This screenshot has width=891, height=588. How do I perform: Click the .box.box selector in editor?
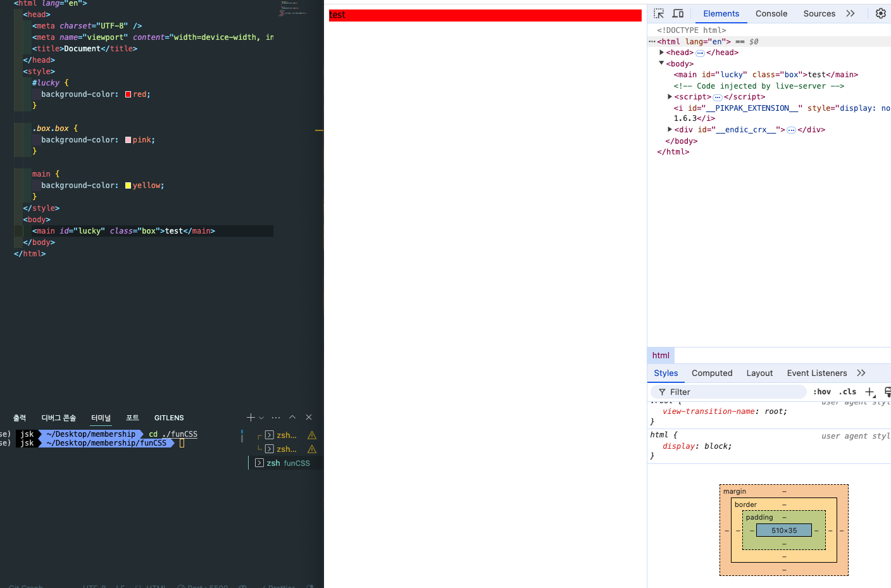click(x=51, y=128)
